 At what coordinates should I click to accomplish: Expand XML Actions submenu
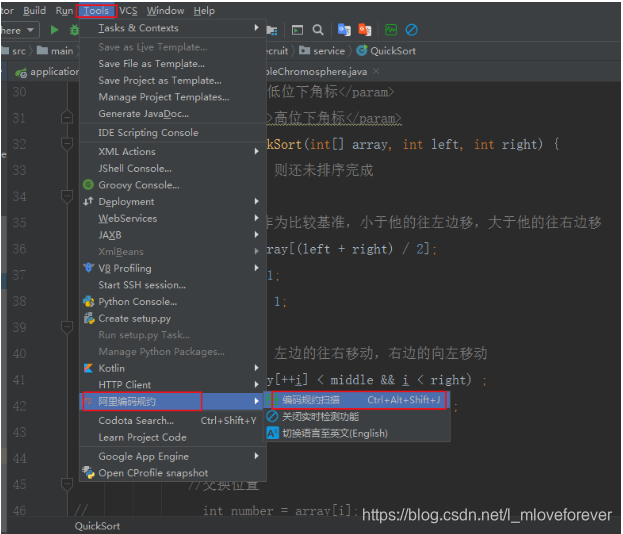[173, 151]
